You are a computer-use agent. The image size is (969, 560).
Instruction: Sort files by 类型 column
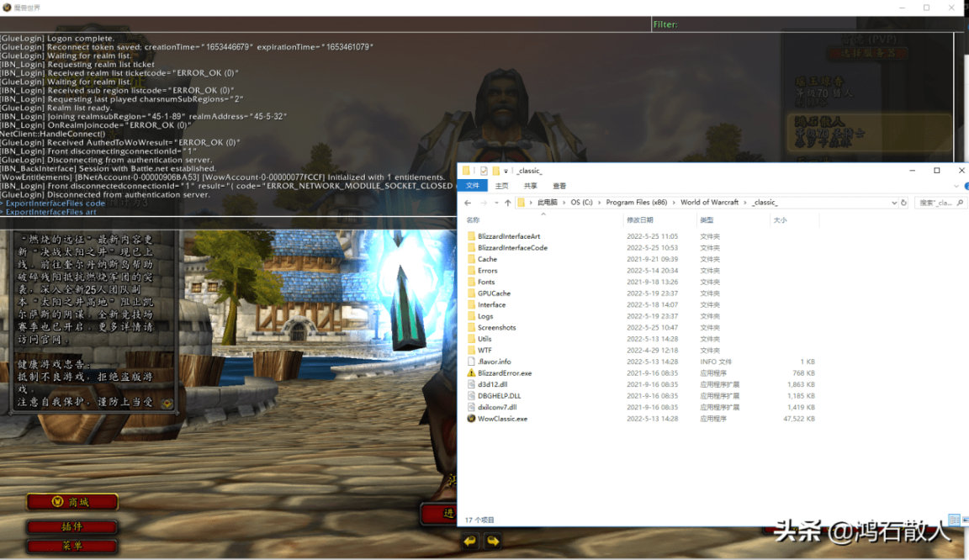pyautogui.click(x=707, y=220)
